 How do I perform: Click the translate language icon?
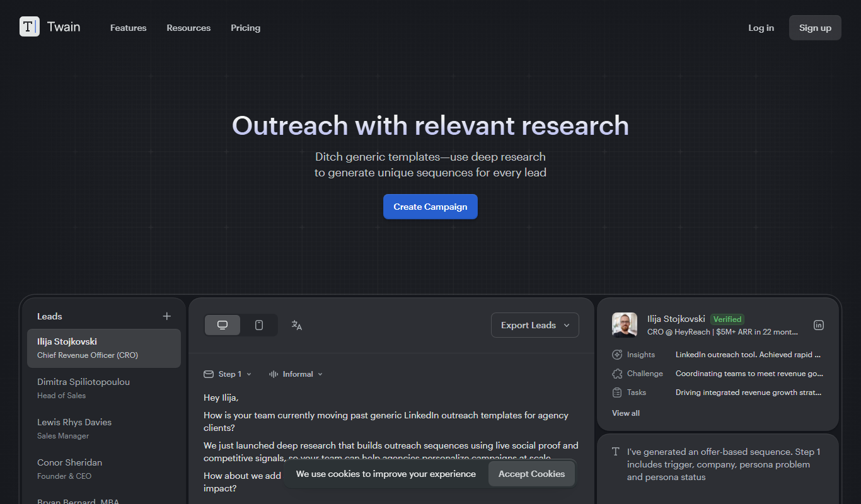pyautogui.click(x=297, y=325)
